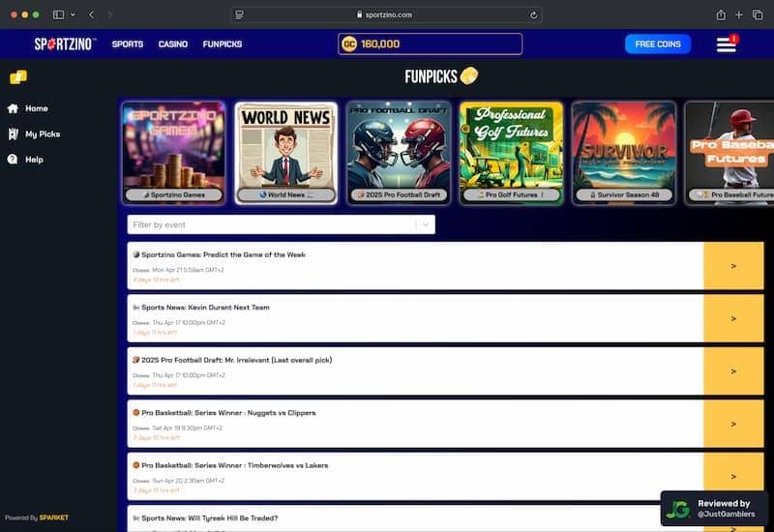The width and height of the screenshot is (774, 532).
Task: Click the page reader icon in address bar
Action: (x=239, y=15)
